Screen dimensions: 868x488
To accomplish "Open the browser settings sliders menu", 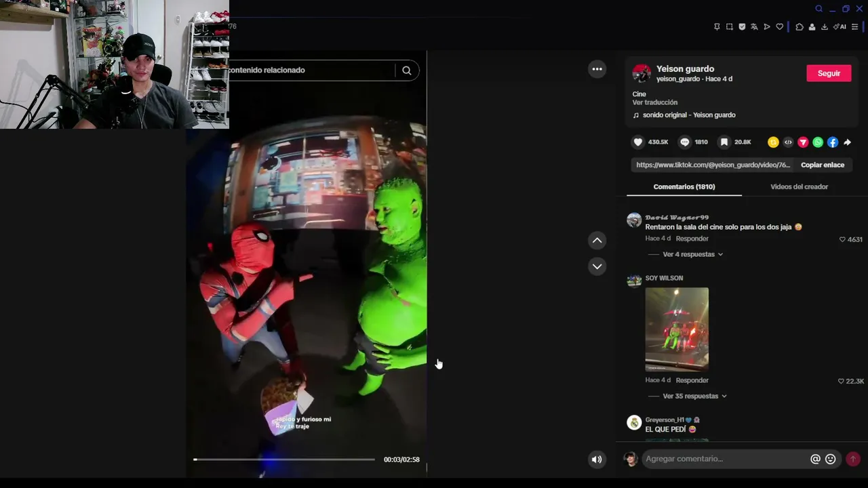I will [x=855, y=27].
